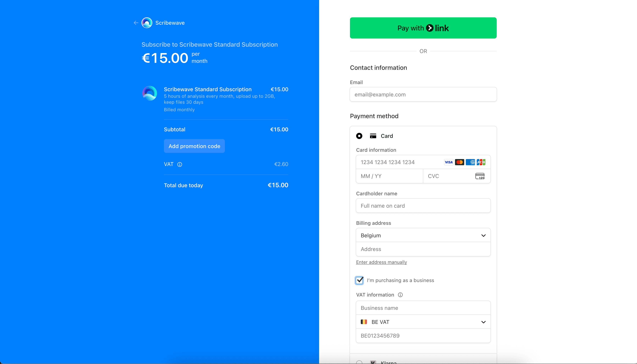
Task: Click the Enter address manually link
Action: [x=381, y=262]
